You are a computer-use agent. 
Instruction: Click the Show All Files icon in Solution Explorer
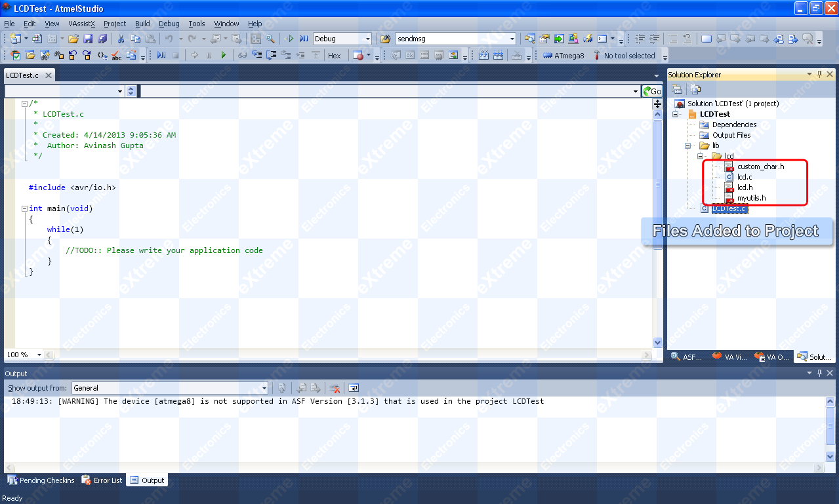point(695,89)
